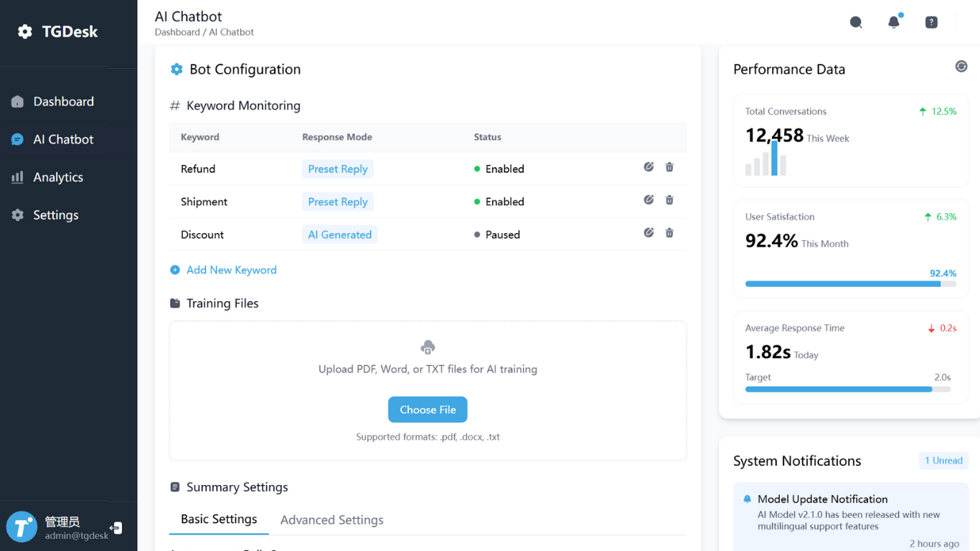
Task: Click the 0.2s response time decrease indicator
Action: [943, 329]
